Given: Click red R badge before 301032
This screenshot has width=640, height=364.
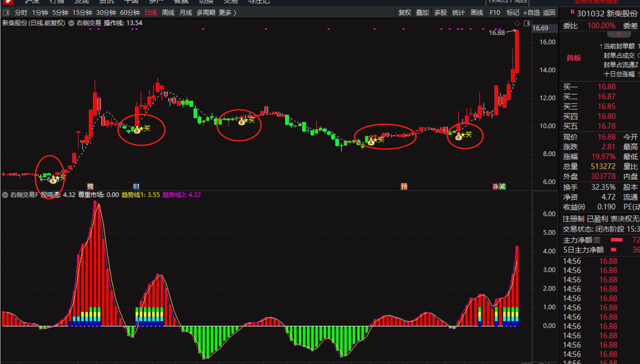Looking at the screenshot, I should [x=572, y=12].
